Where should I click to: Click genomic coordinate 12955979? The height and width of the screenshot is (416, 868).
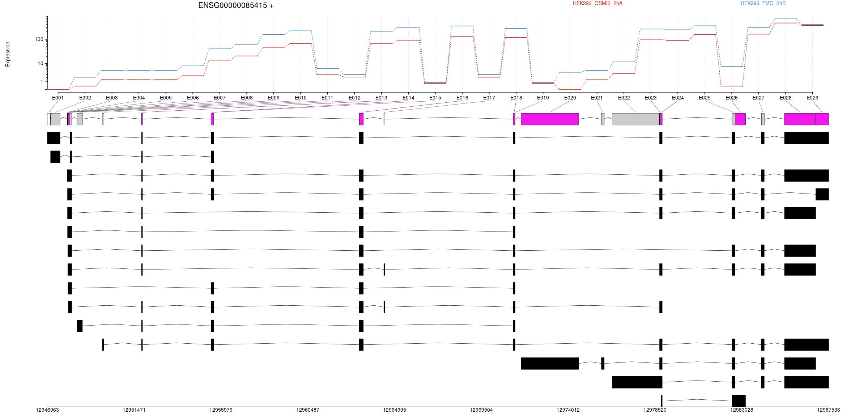click(221, 410)
